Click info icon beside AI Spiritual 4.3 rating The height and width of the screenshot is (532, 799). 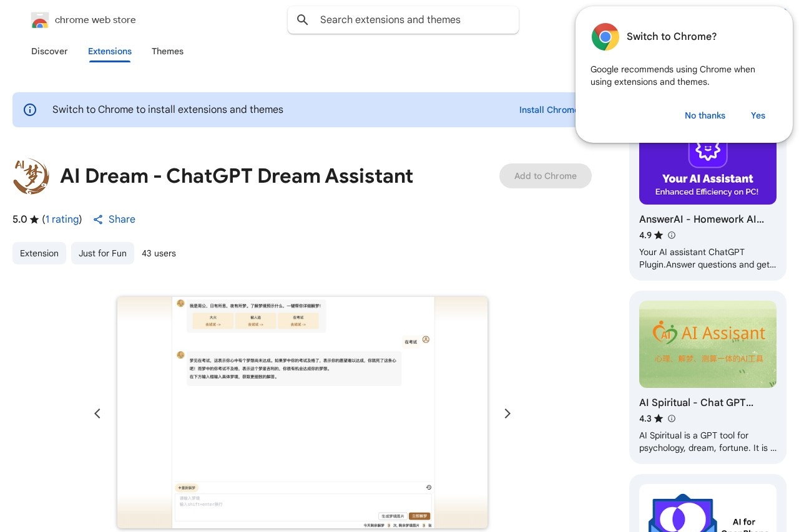(672, 418)
